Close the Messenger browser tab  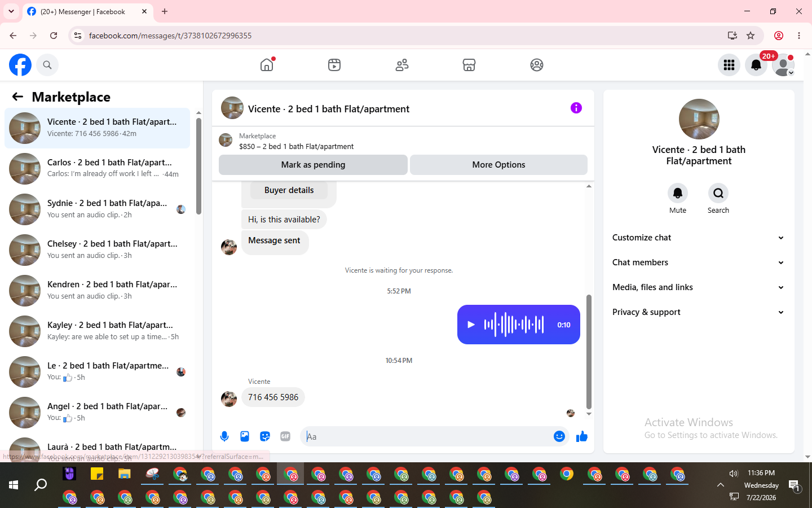(x=144, y=11)
